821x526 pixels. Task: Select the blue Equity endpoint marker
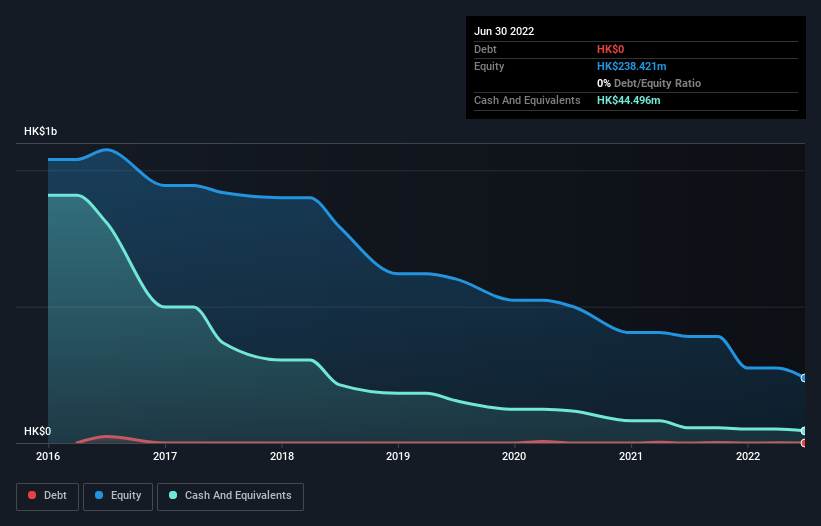tap(804, 378)
